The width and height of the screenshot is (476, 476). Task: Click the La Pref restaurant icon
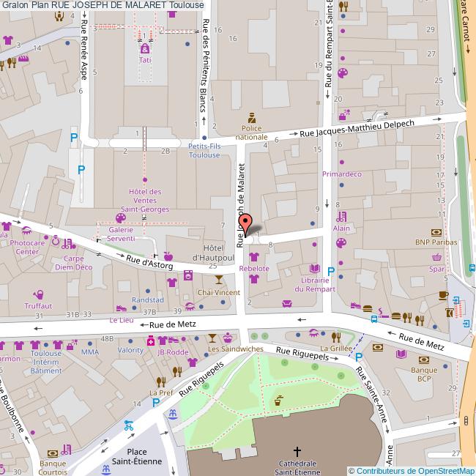[160, 382]
